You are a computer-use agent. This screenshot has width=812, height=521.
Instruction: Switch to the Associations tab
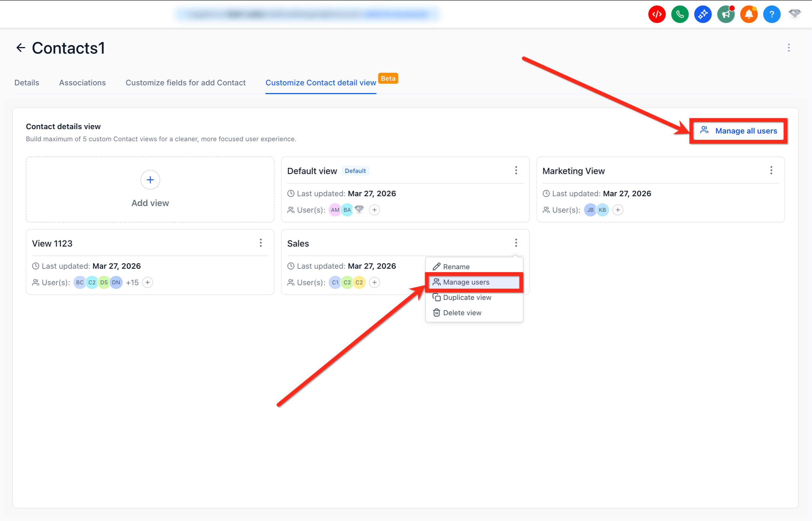tap(83, 83)
